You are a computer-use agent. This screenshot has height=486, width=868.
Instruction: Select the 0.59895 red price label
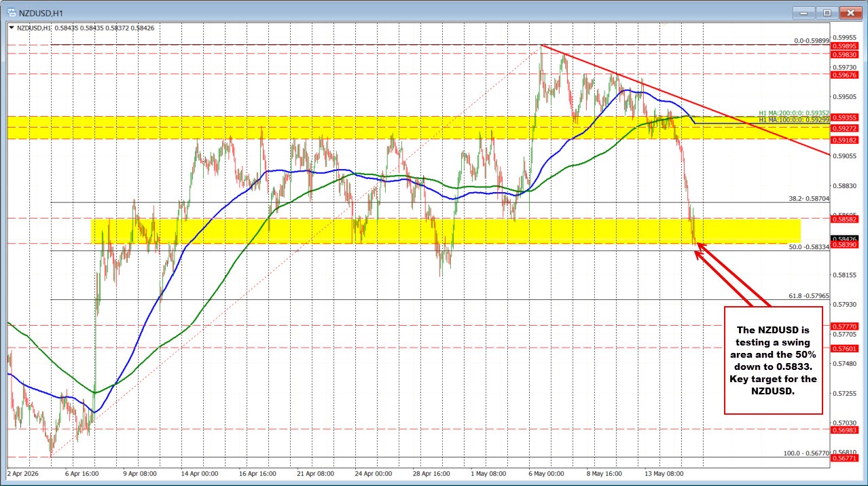click(x=846, y=45)
